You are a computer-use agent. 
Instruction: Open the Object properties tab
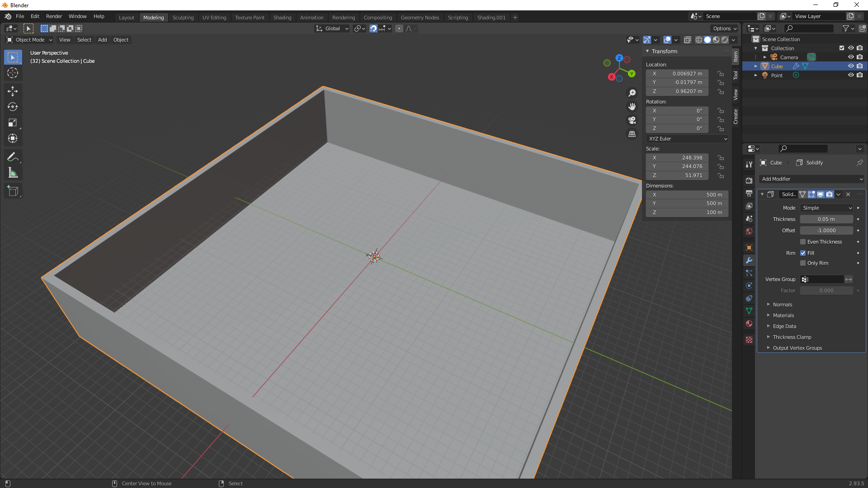pyautogui.click(x=749, y=248)
